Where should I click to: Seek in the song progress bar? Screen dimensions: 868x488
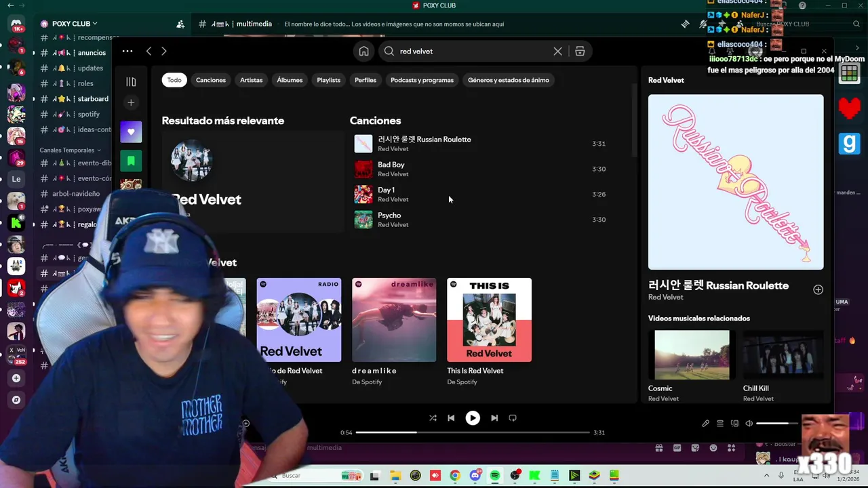tap(473, 432)
